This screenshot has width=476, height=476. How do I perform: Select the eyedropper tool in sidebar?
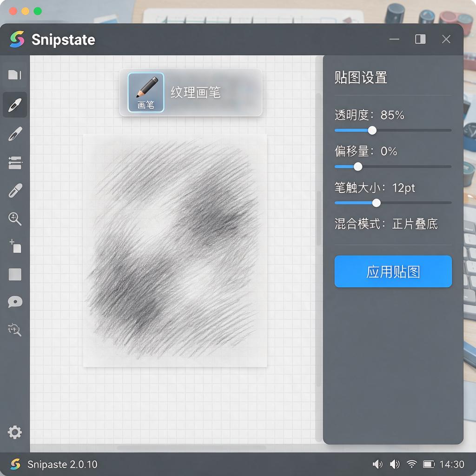(x=15, y=191)
